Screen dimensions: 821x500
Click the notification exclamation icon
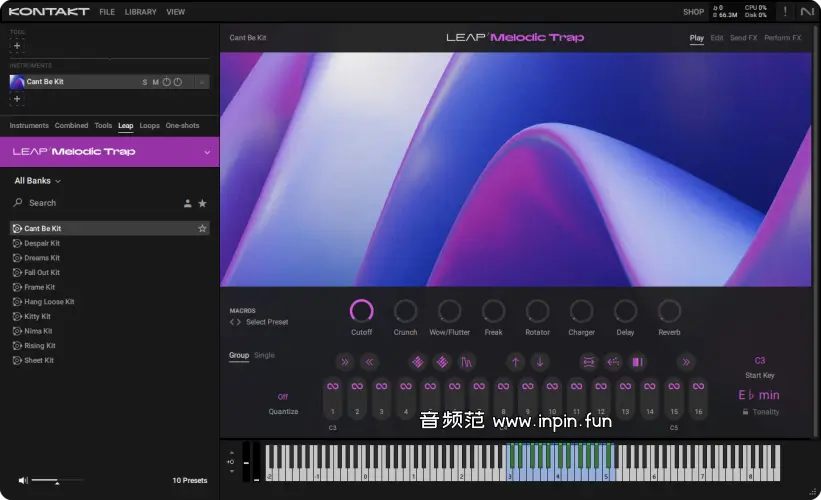pyautogui.click(x=785, y=12)
